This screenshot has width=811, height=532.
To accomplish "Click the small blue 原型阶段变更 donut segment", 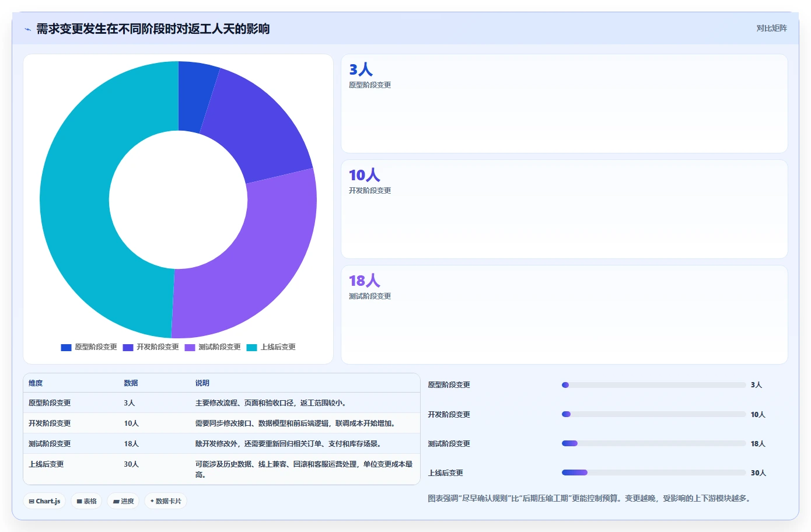I will click(x=194, y=96).
